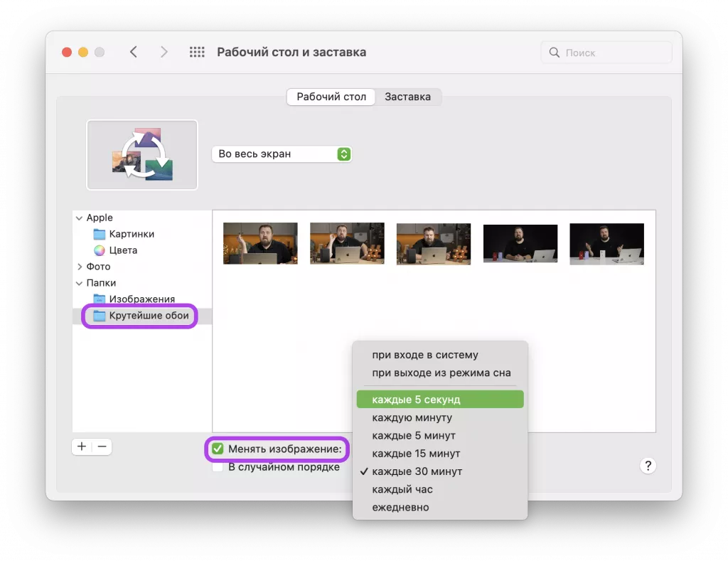The width and height of the screenshot is (728, 561).
Task: Select Крутейшие обои folder
Action: click(142, 316)
